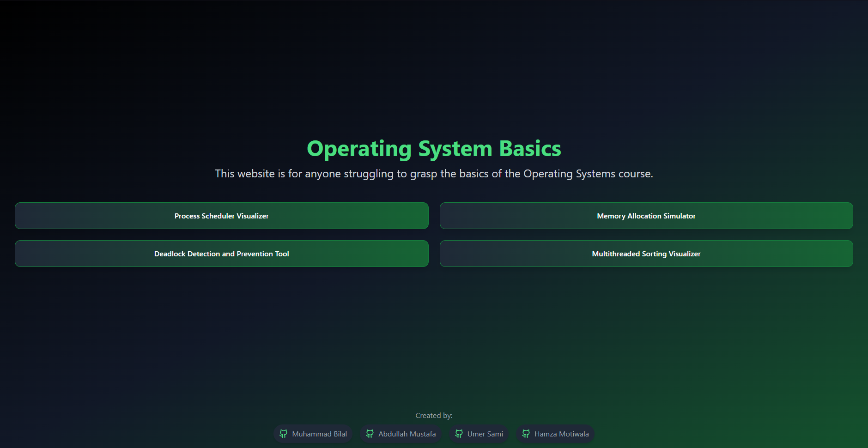Click the GitHub icon beside Abdullah Mustafa
Image resolution: width=868 pixels, height=448 pixels.
pyautogui.click(x=370, y=434)
